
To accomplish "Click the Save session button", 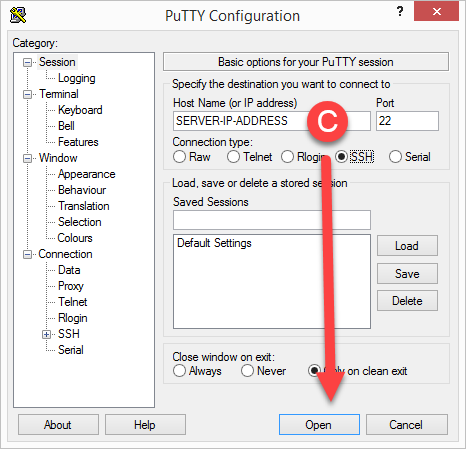I will coord(407,274).
